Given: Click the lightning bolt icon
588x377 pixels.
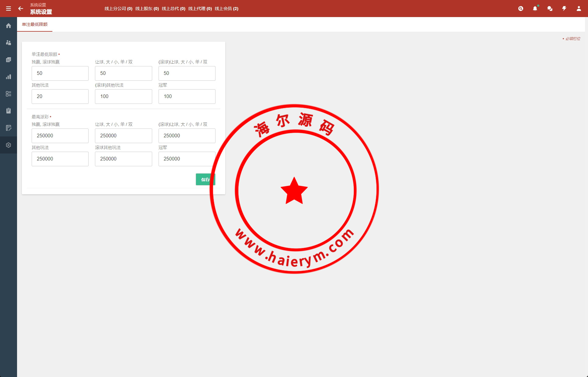Looking at the screenshot, I should click(564, 9).
